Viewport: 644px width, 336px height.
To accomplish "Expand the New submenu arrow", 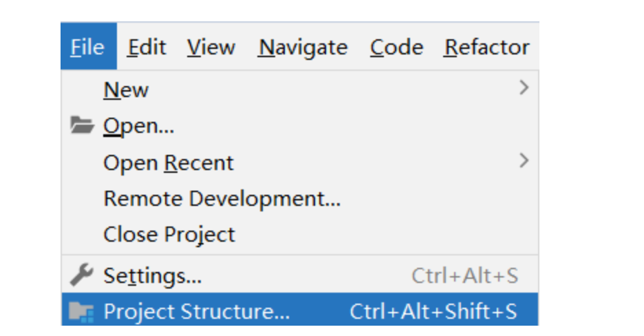I will point(524,87).
